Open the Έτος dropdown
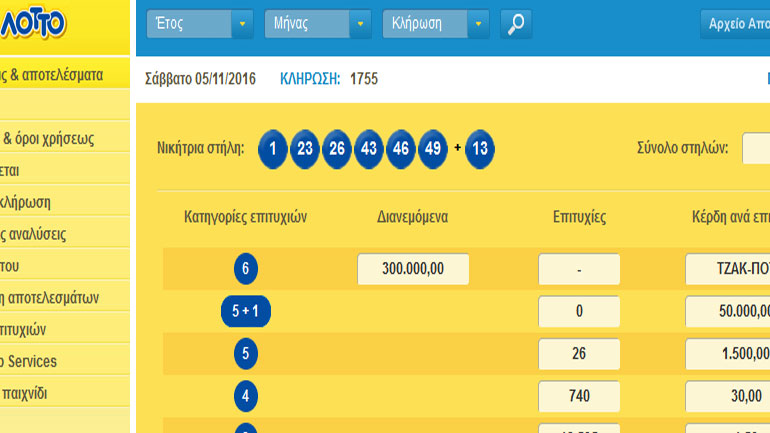This screenshot has height=433, width=770. (x=199, y=24)
